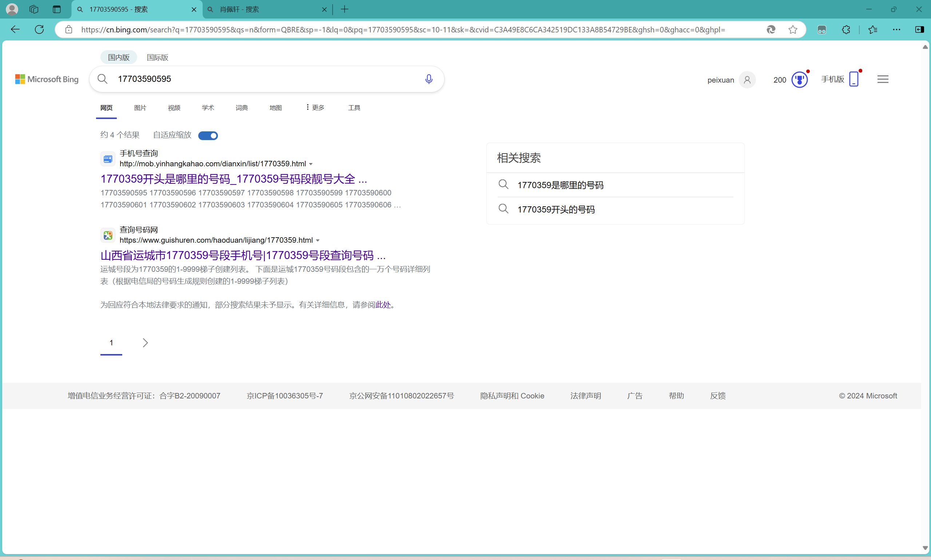The width and height of the screenshot is (931, 560).
Task: Open the Extensions puzzle icon
Action: [846, 29]
